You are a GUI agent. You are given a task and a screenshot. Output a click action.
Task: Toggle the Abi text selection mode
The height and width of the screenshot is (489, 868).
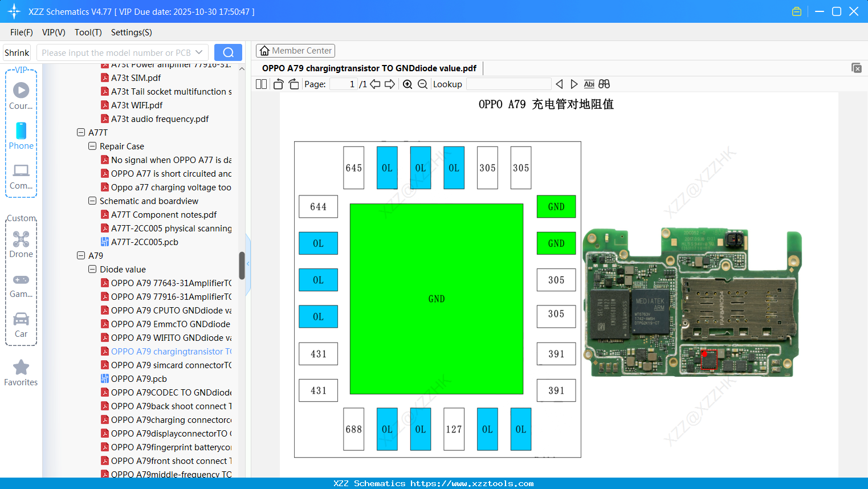tap(589, 84)
